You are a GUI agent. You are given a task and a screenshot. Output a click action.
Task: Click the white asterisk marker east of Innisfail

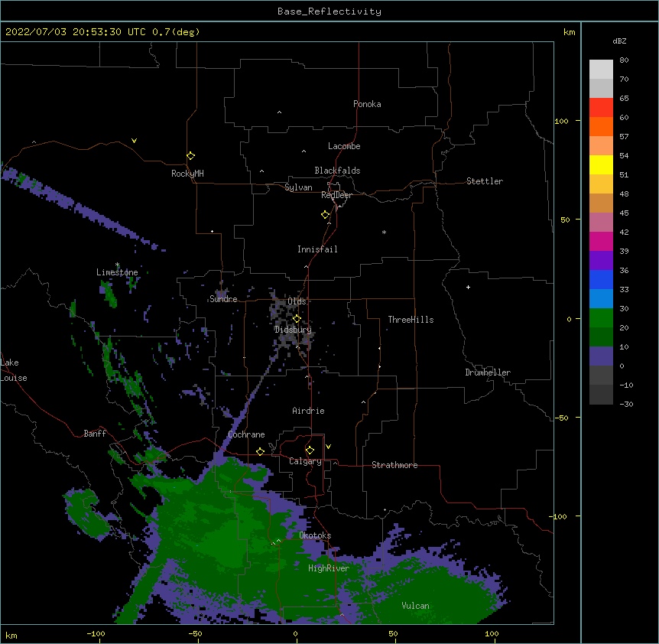pos(384,232)
